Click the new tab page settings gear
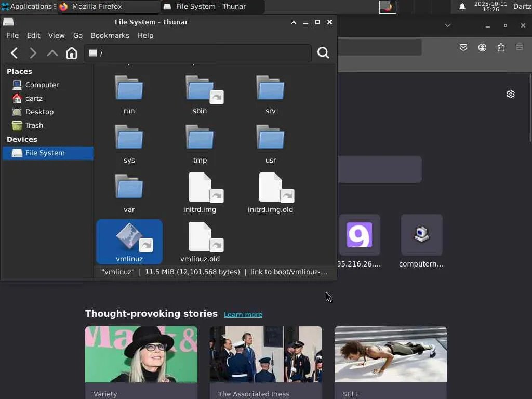The width and height of the screenshot is (532, 399). [x=511, y=94]
